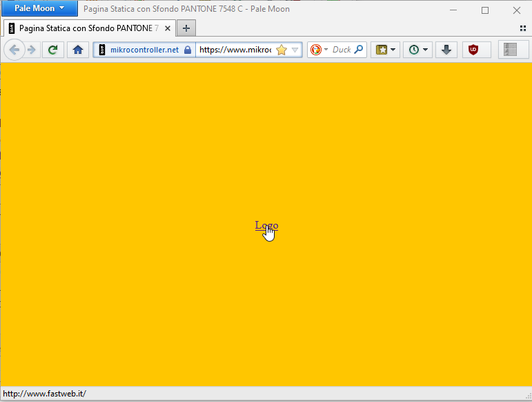Focus the URL address field

click(x=235, y=50)
